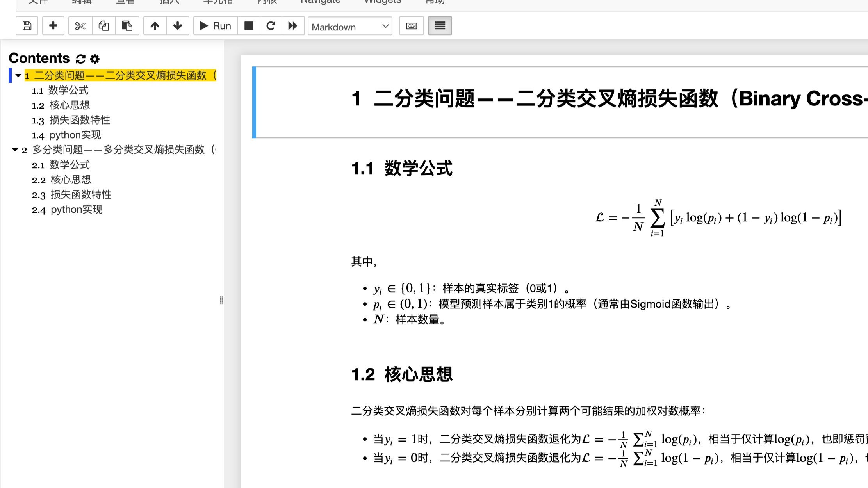
Task: Paste a cell using the paste icon
Action: tap(127, 25)
